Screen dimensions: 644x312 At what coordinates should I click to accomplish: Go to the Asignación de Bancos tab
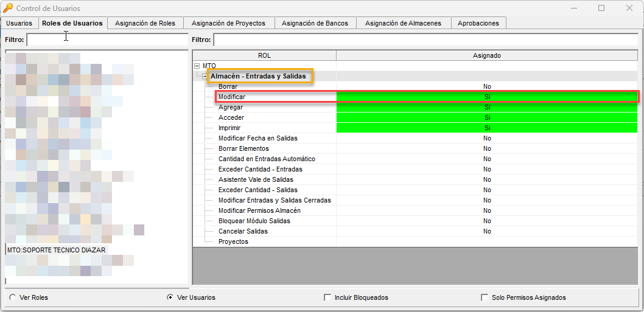click(x=315, y=23)
